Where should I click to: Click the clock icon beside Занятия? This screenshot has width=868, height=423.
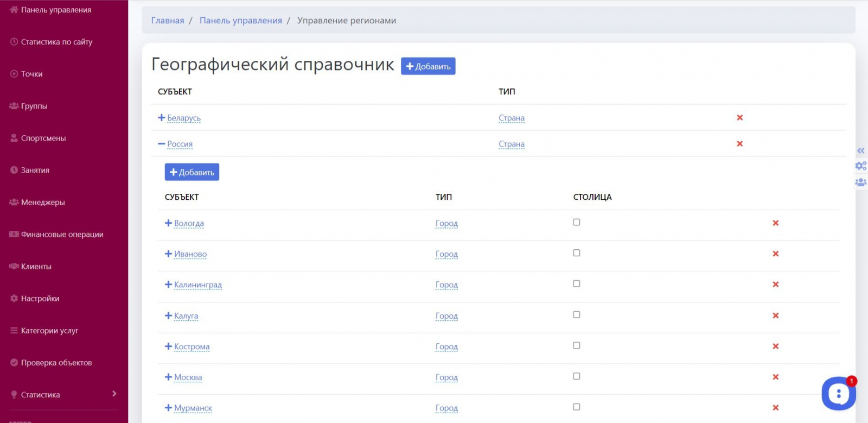click(x=14, y=170)
